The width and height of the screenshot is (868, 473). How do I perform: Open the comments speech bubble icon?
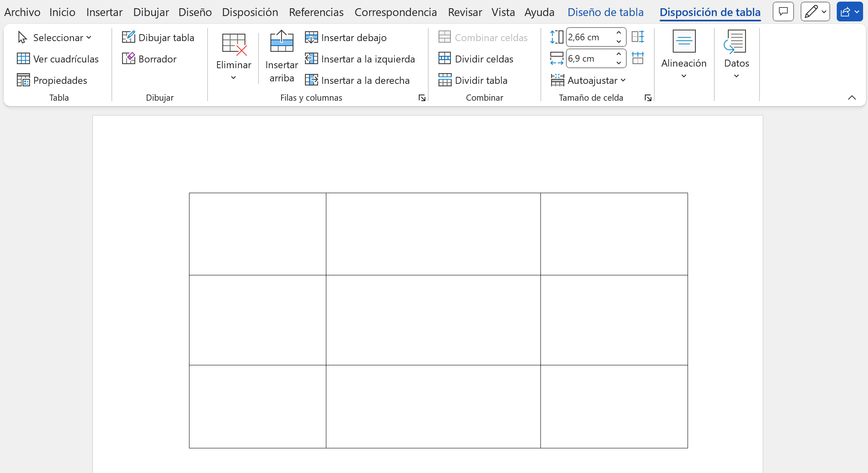click(x=783, y=12)
